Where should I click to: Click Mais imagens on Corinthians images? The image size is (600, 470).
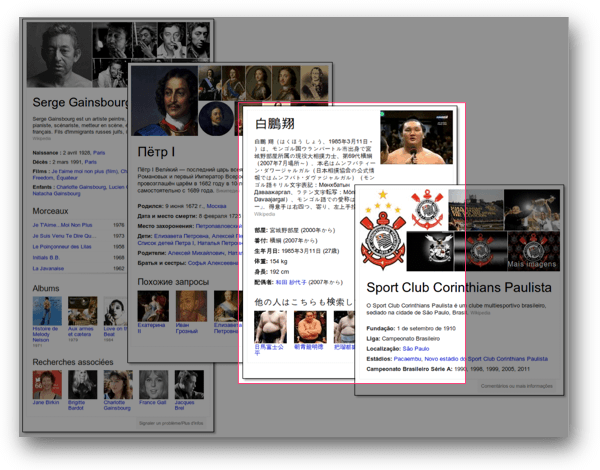coord(532,264)
